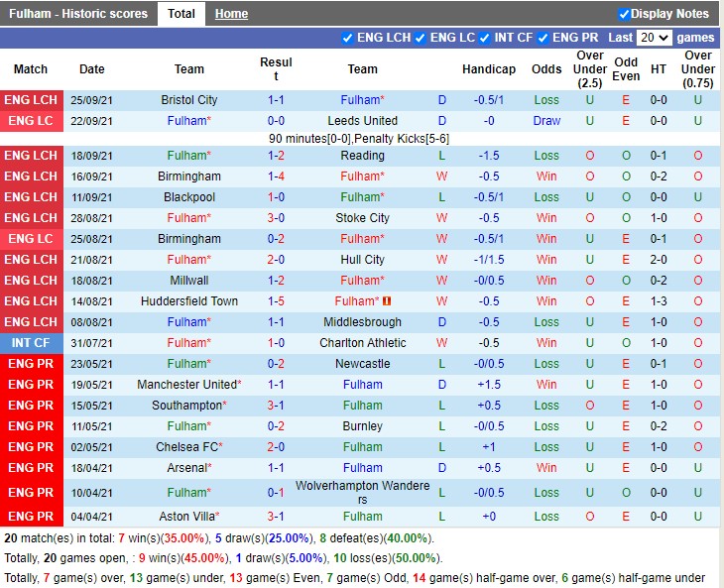Image resolution: width=724 pixels, height=588 pixels.
Task: Open the 3-0 Stoke City match score
Action: (277, 218)
